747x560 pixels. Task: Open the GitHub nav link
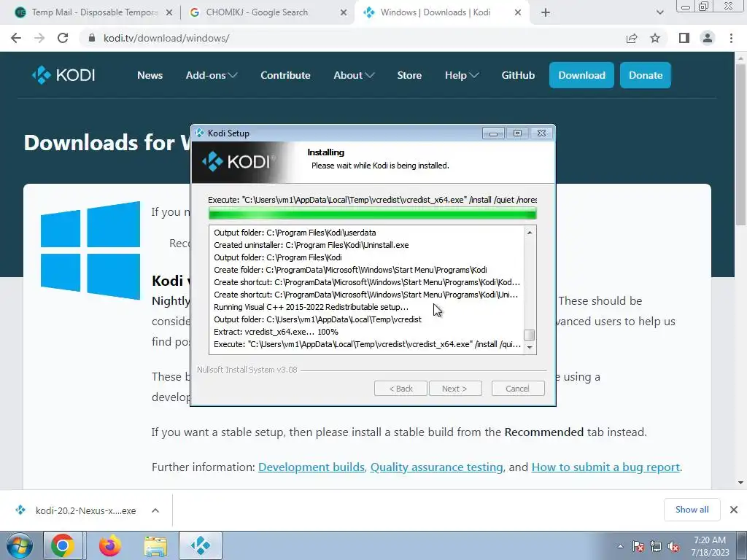click(518, 75)
